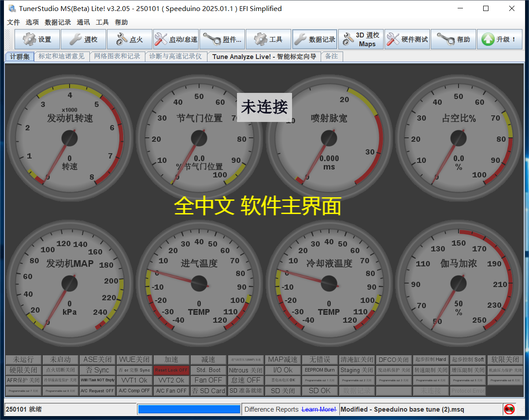This screenshot has width=529, height=420.
Task: Click the 250101 就绪 status bar text
Action: point(23,409)
